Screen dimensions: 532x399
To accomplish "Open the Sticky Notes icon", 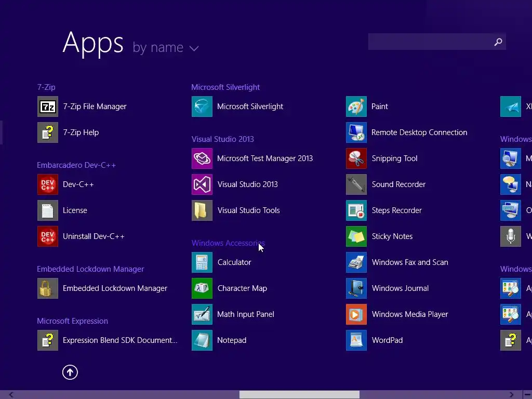I will click(x=356, y=236).
